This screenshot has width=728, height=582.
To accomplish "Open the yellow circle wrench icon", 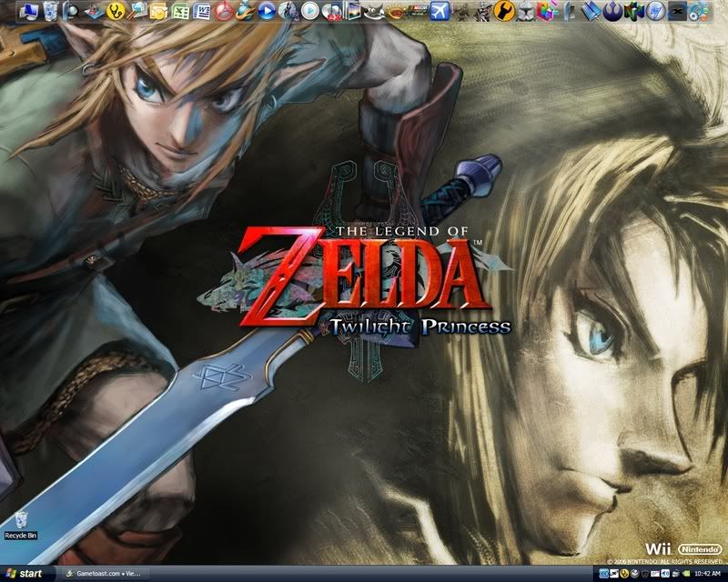I will 505,11.
